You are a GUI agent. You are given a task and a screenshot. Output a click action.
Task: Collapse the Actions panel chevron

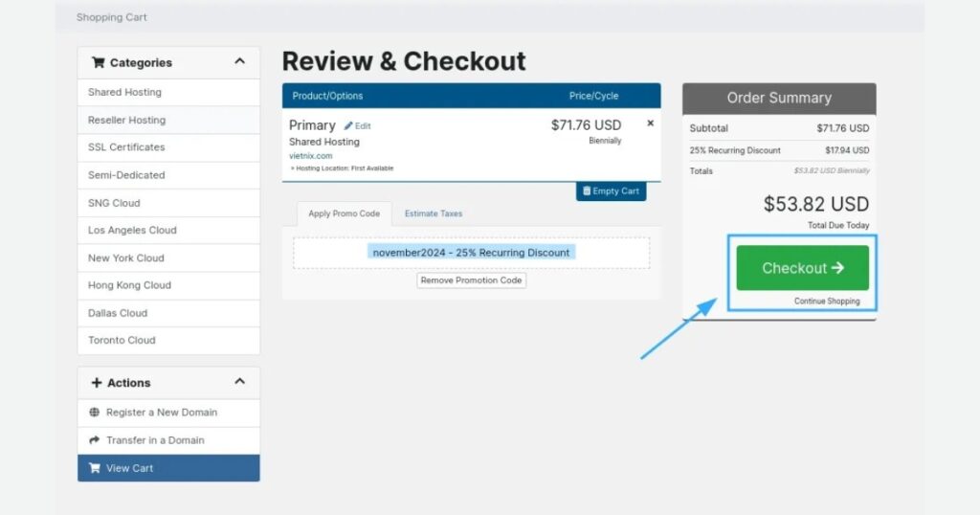(239, 382)
